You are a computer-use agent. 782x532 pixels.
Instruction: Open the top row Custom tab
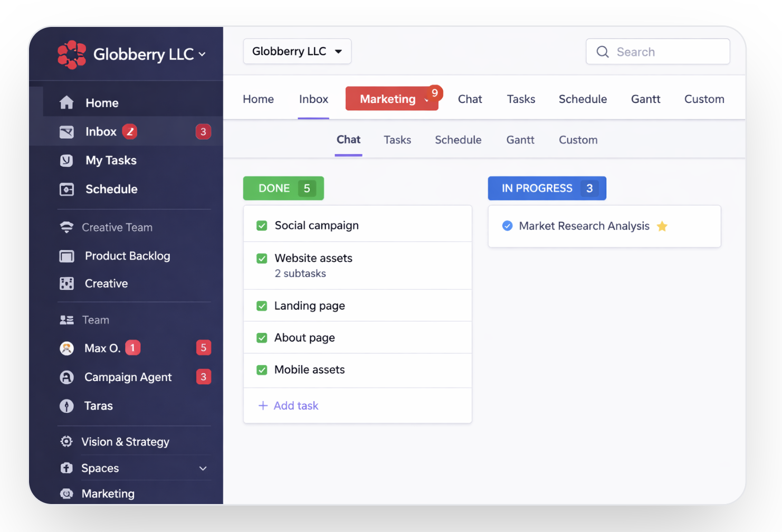tap(704, 99)
